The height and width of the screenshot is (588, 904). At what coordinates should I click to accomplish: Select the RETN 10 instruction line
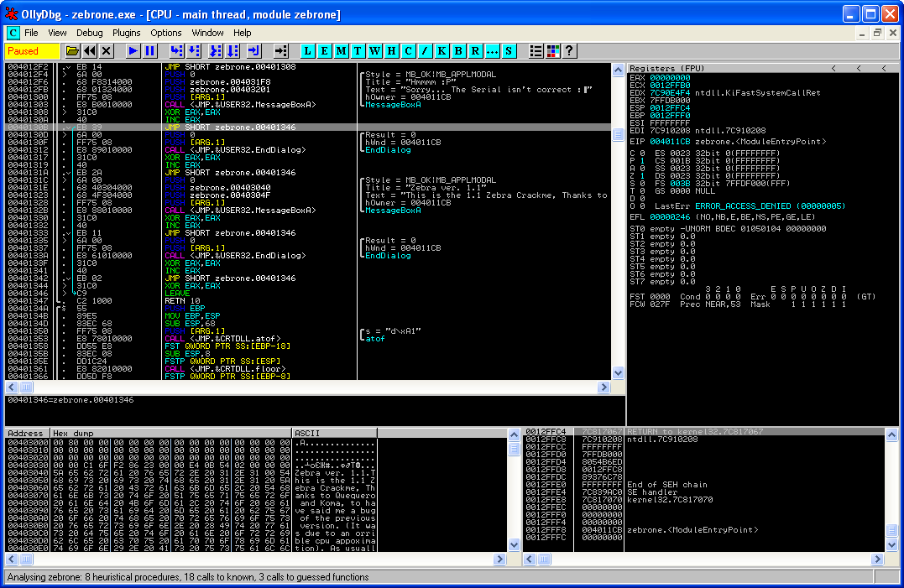(308, 300)
